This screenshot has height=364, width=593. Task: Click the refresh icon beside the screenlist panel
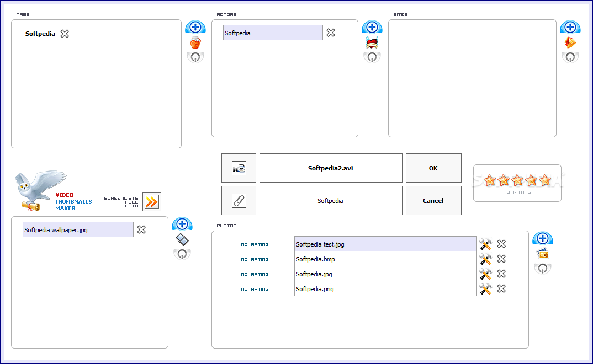[182, 254]
